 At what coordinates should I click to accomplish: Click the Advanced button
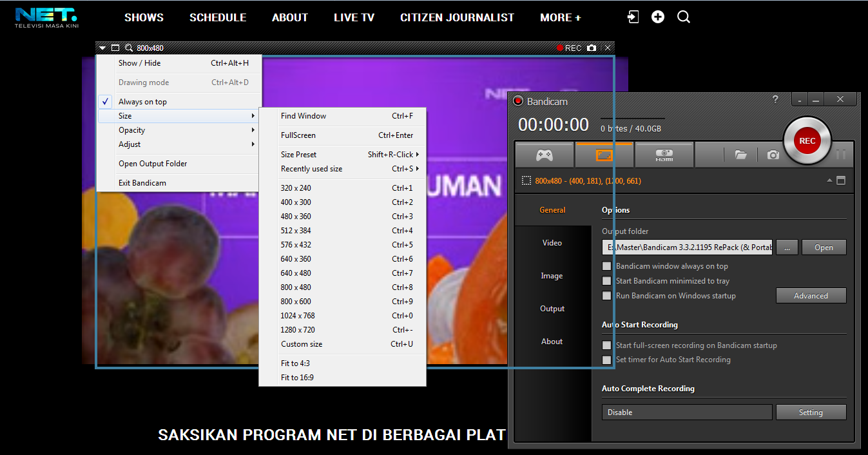[811, 296]
